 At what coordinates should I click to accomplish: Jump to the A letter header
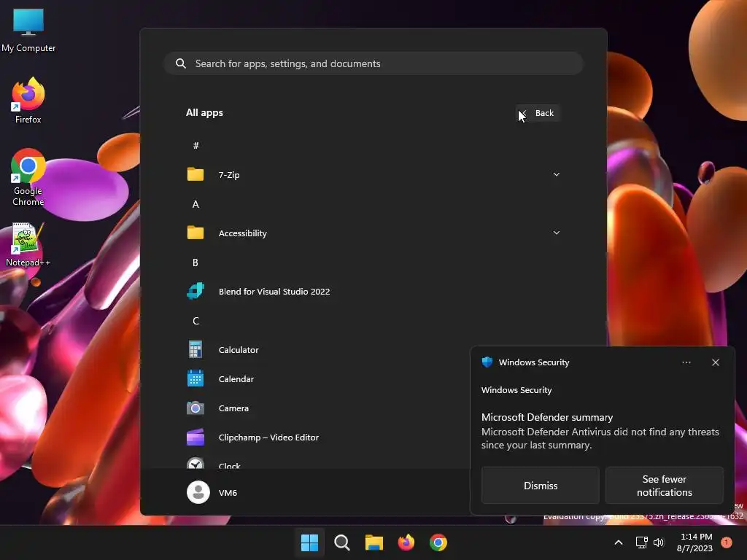(x=196, y=204)
